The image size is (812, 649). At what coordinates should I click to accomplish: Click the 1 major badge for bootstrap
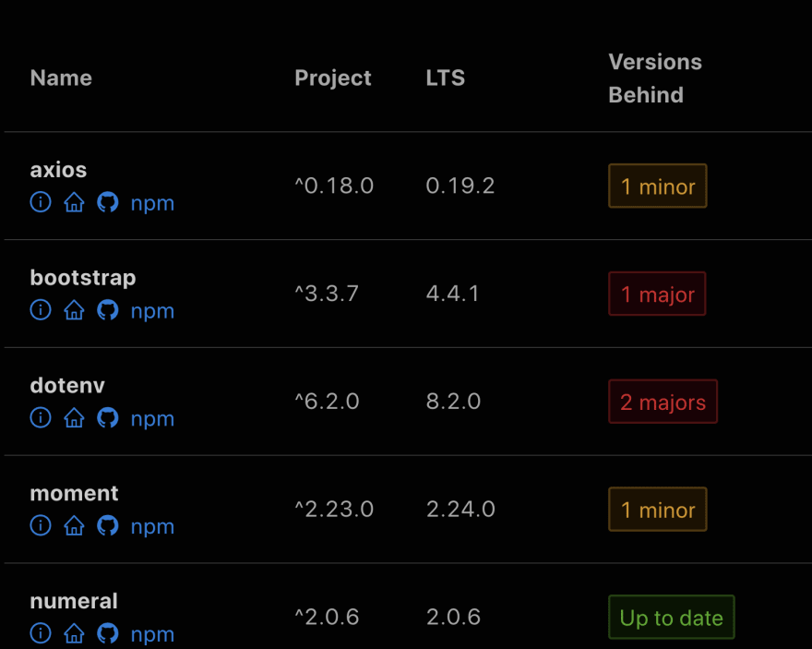click(x=657, y=294)
